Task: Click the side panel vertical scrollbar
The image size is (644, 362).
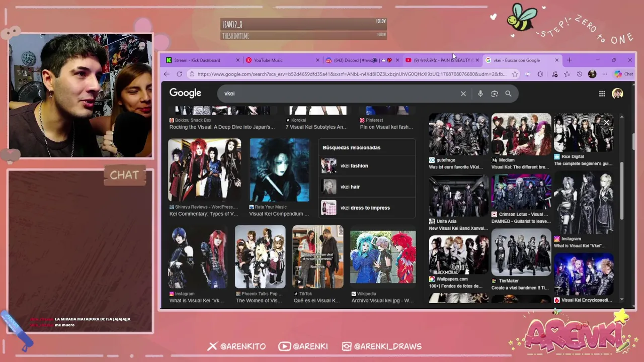Action: click(622, 191)
